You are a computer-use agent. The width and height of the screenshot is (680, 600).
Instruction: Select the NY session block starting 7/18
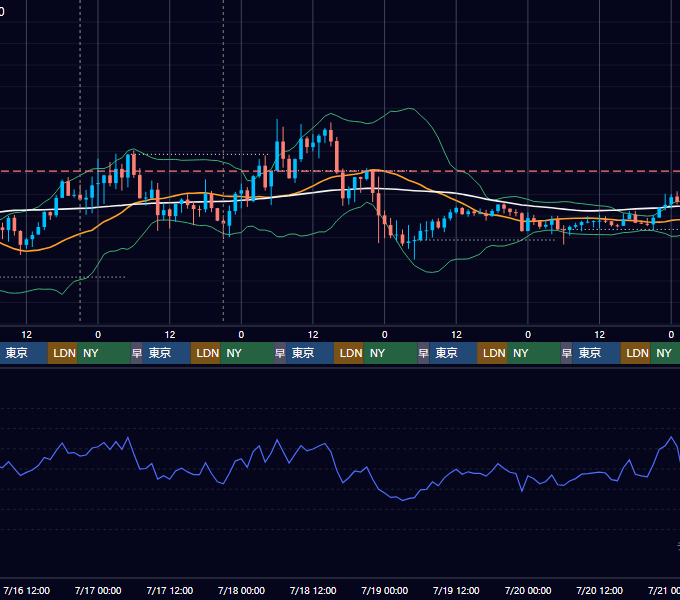(x=390, y=353)
